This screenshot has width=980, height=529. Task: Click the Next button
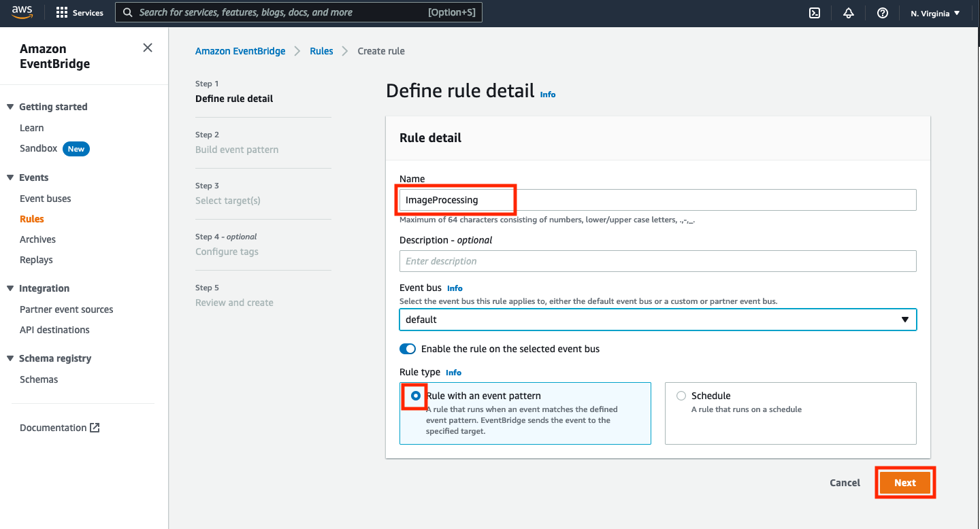tap(905, 483)
